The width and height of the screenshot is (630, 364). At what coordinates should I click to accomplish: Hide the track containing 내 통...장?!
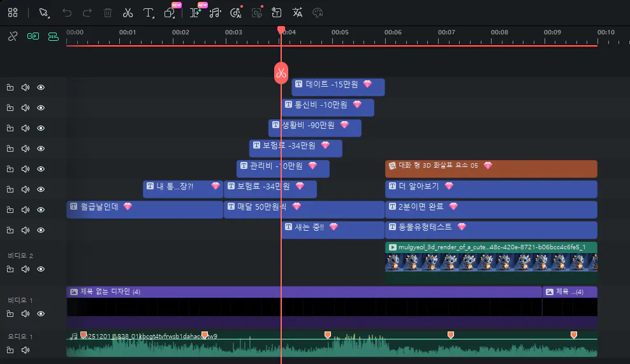coord(41,189)
